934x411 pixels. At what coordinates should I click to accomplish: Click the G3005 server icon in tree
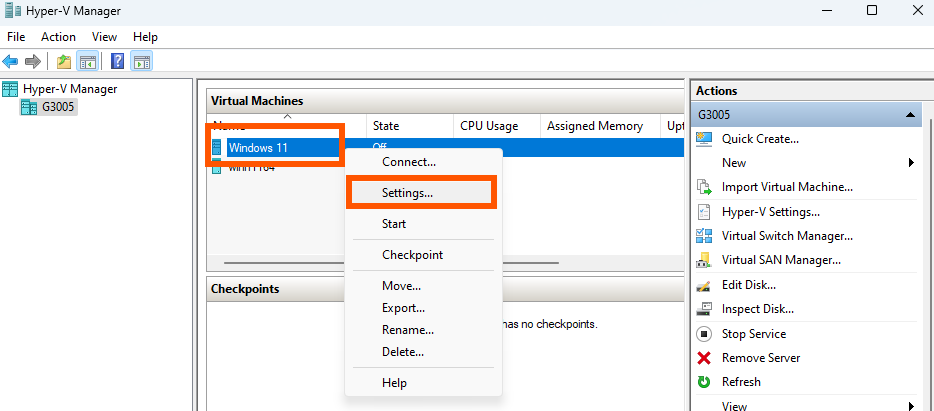tap(29, 108)
